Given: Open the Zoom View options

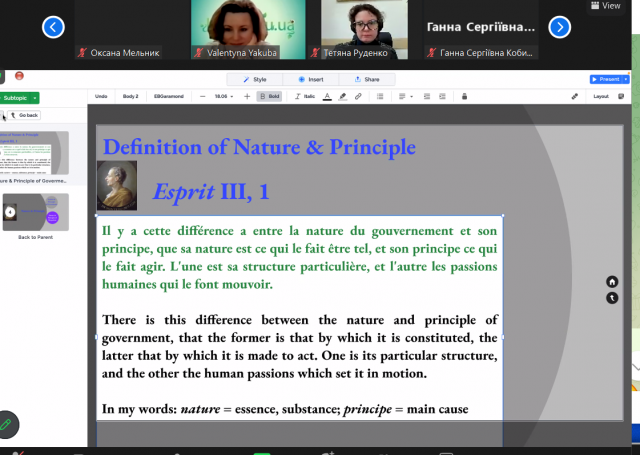Looking at the screenshot, I should coord(606,6).
